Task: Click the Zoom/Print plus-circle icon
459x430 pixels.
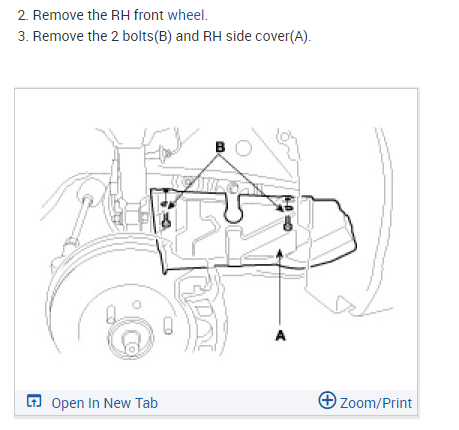Action: (x=327, y=400)
